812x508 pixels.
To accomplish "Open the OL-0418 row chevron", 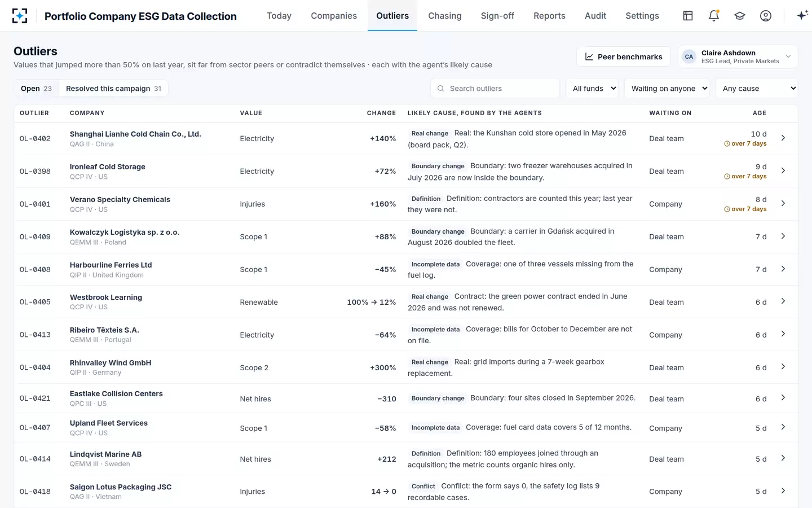I will click(x=783, y=491).
